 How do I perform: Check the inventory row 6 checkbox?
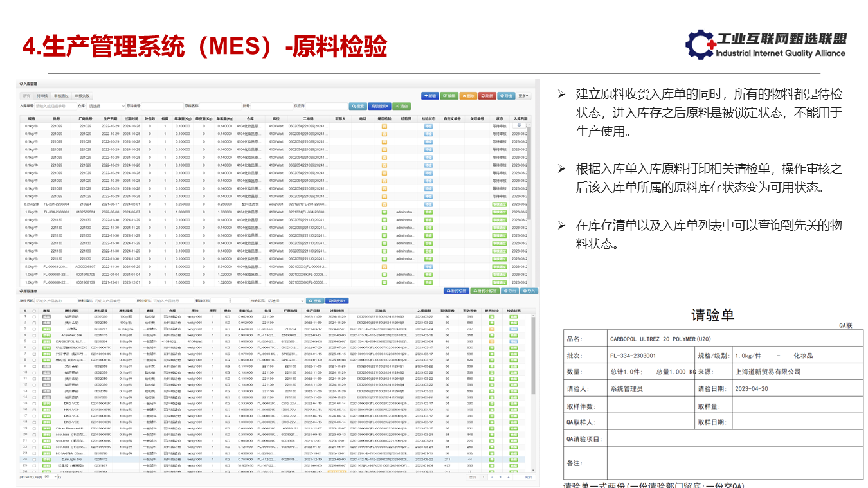34,347
